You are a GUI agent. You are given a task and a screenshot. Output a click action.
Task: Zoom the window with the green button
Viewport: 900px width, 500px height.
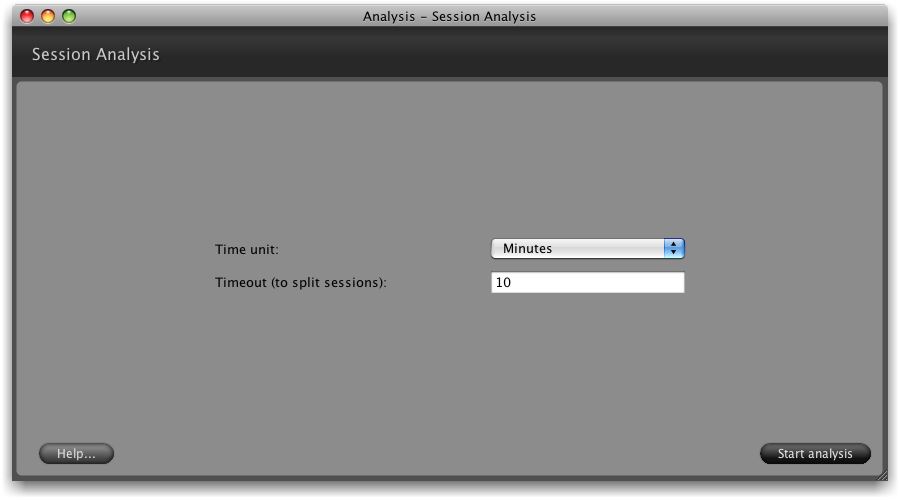point(69,16)
